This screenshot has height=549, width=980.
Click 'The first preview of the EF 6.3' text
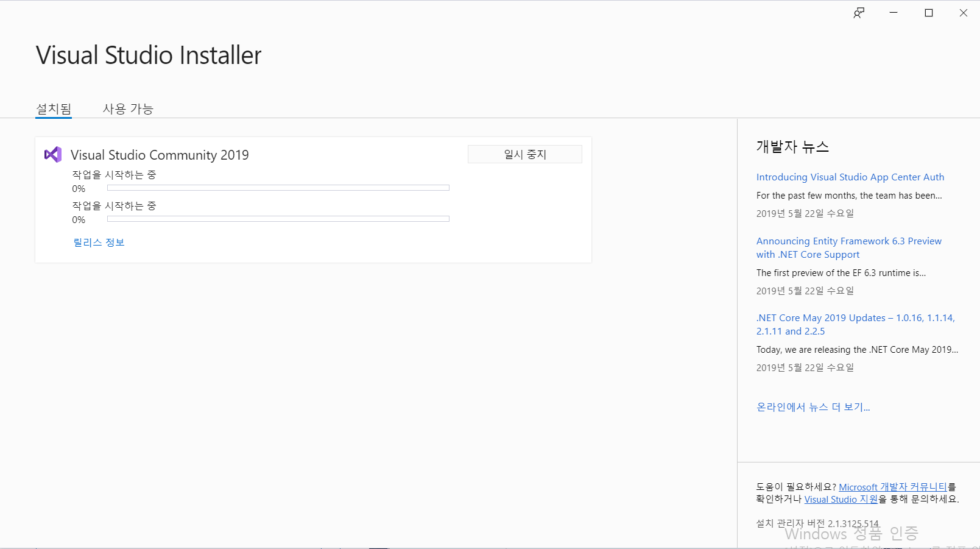click(841, 273)
